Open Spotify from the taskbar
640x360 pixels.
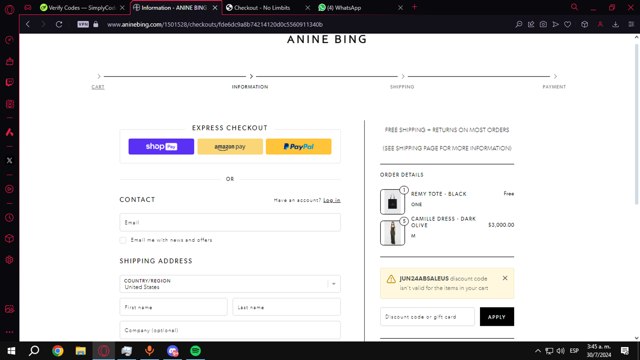pos(196,351)
